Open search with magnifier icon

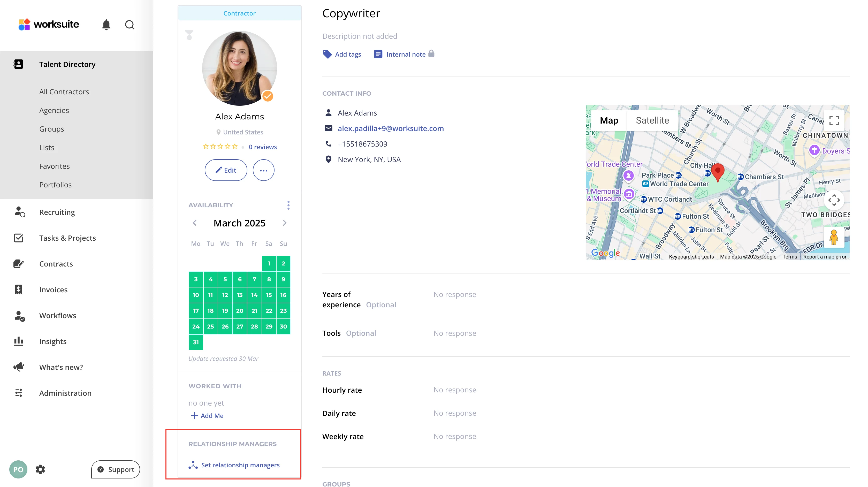130,25
